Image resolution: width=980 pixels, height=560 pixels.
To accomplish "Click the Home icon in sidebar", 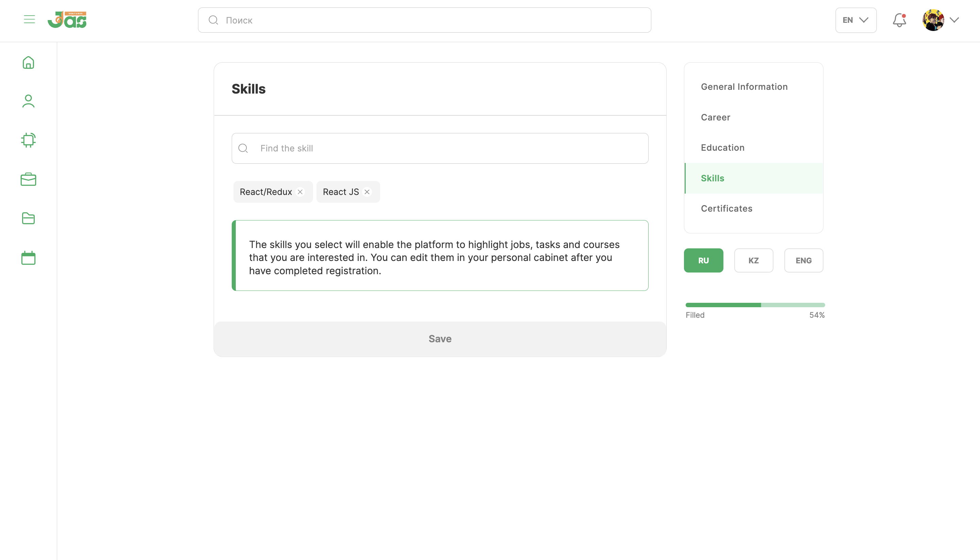I will (28, 62).
